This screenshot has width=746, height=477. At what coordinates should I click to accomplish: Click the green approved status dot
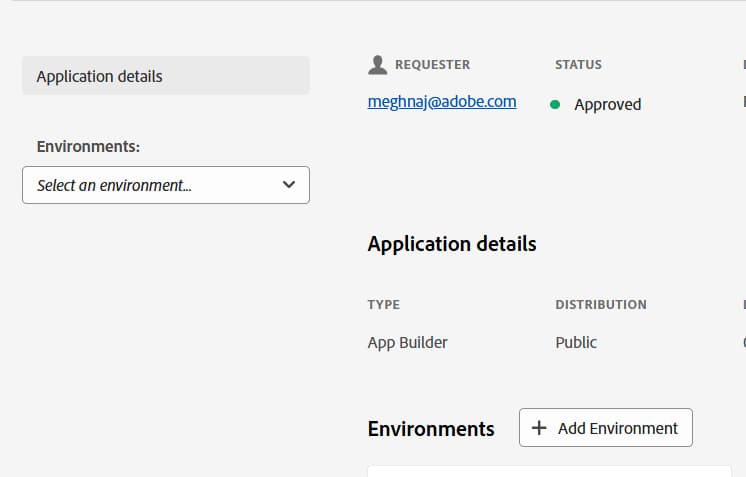pyautogui.click(x=555, y=104)
